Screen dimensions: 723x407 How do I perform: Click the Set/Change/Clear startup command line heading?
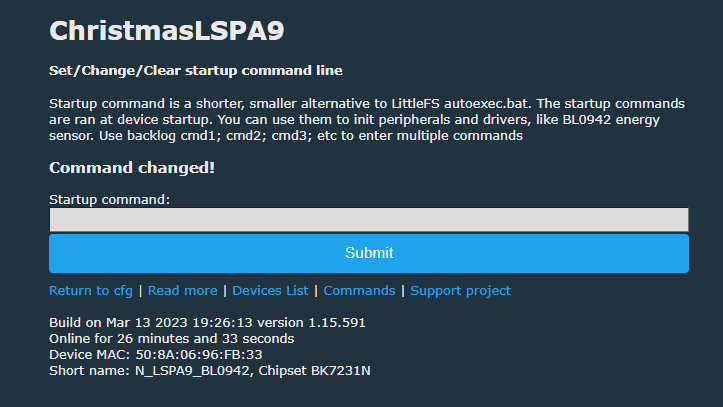pos(196,71)
